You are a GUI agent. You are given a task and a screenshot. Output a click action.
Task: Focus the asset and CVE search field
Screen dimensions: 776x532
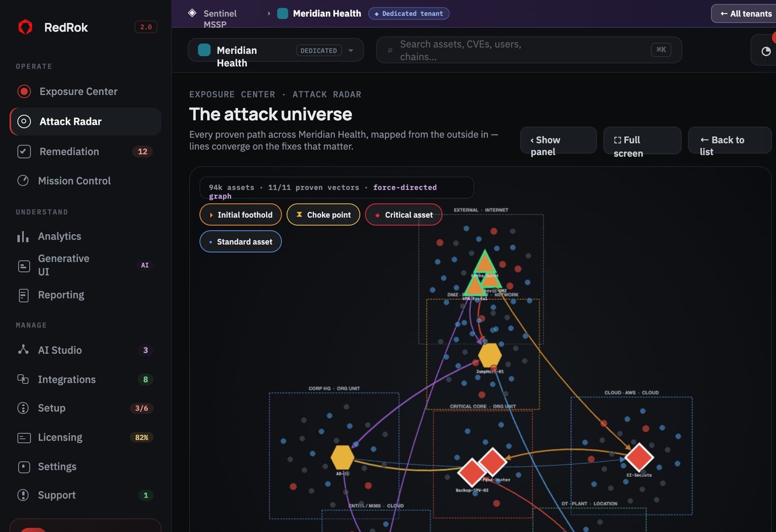[529, 50]
